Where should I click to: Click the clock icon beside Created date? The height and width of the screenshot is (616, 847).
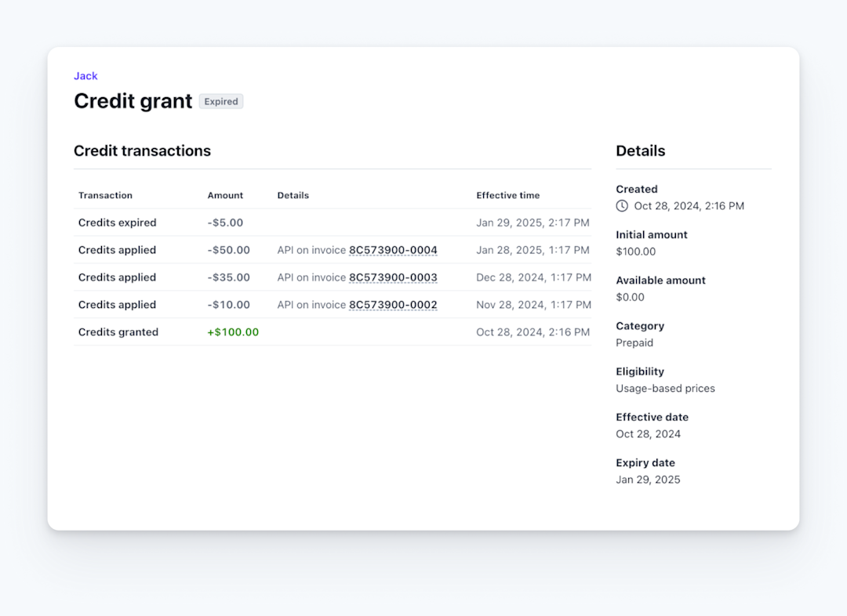621,205
